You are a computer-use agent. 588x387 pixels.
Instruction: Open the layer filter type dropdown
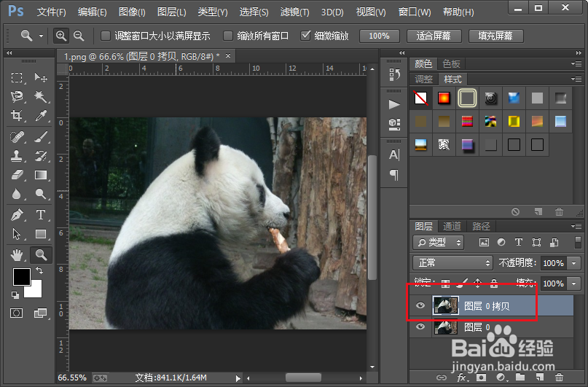coord(439,242)
